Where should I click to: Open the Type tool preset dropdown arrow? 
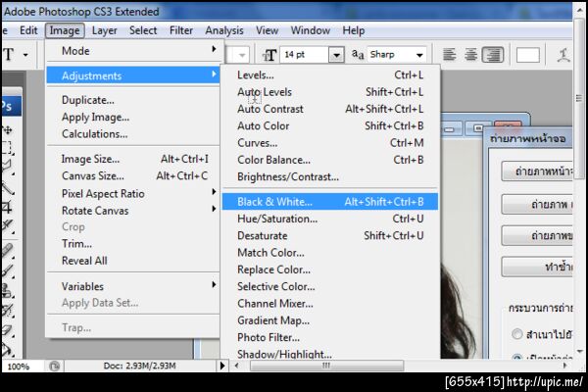(25, 55)
